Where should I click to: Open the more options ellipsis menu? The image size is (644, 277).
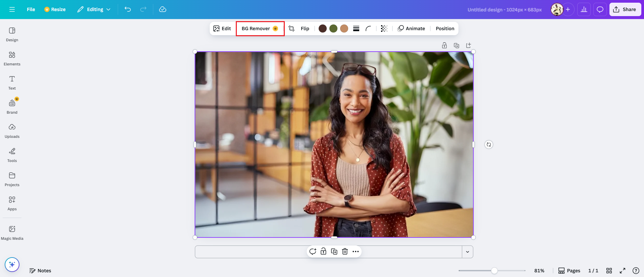pyautogui.click(x=356, y=252)
